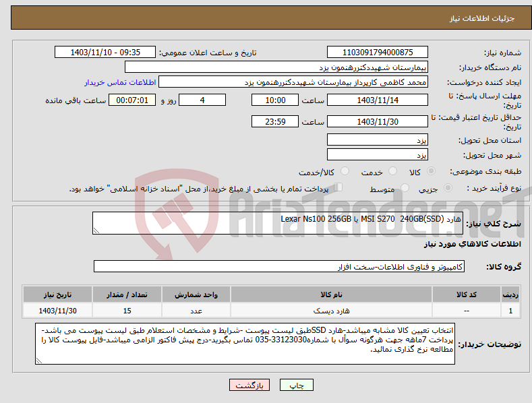532x403 pixels.
Task: Select the کالا/خدمت radio button
Action: [x=345, y=171]
